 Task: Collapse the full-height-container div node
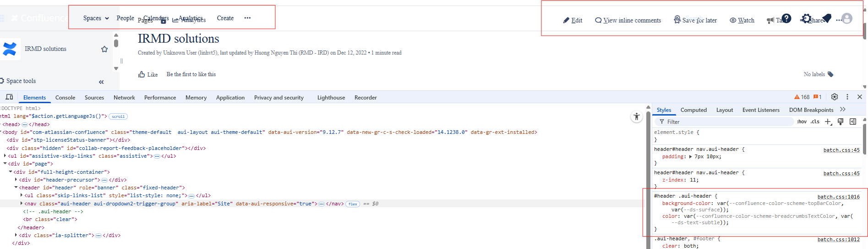tap(11, 172)
